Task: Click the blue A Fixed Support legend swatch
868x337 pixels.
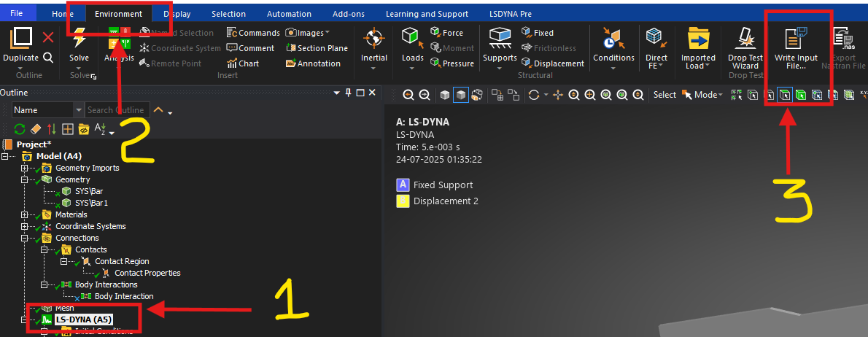Action: pos(403,185)
